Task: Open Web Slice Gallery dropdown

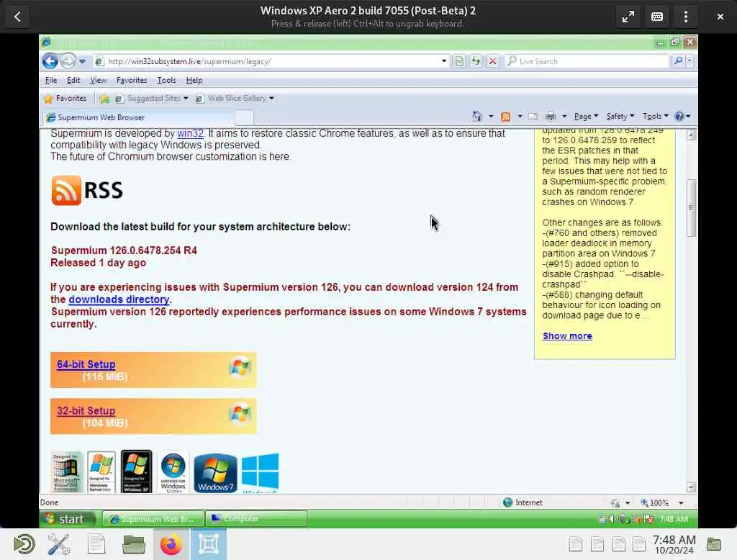Action: (235, 99)
